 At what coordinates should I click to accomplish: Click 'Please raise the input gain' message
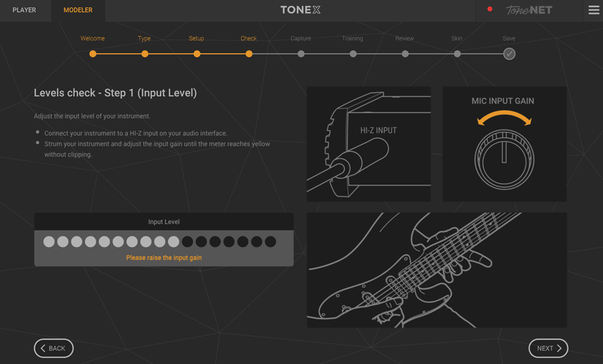coord(164,258)
